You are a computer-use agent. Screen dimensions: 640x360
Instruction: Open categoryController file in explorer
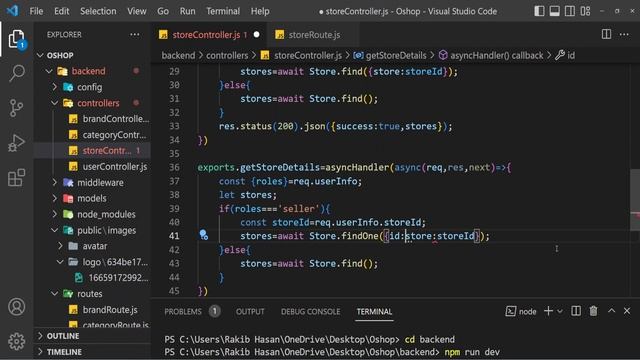114,135
